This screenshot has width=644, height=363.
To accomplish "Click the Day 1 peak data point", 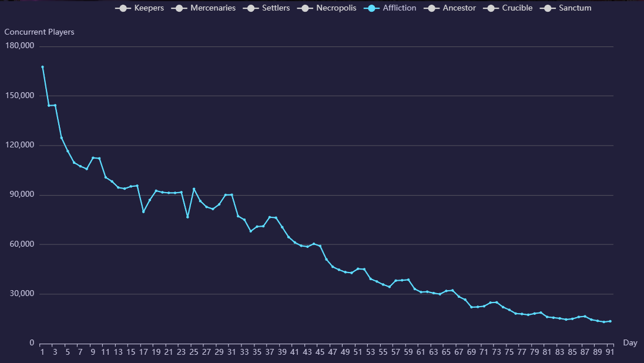I will pos(42,67).
